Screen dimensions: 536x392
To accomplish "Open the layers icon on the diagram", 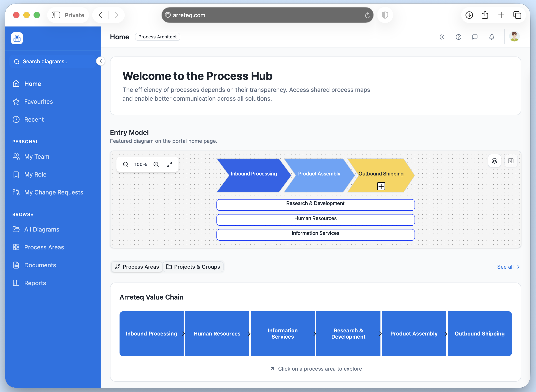I will [x=495, y=161].
